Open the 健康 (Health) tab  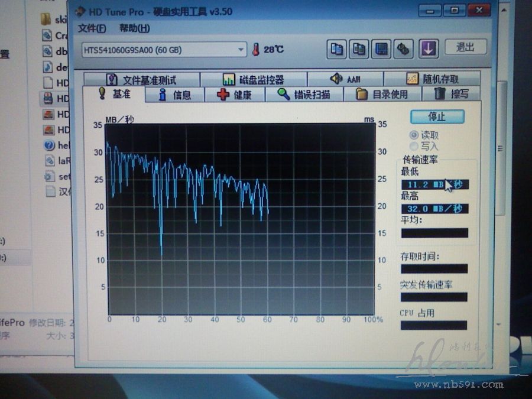tap(234, 95)
